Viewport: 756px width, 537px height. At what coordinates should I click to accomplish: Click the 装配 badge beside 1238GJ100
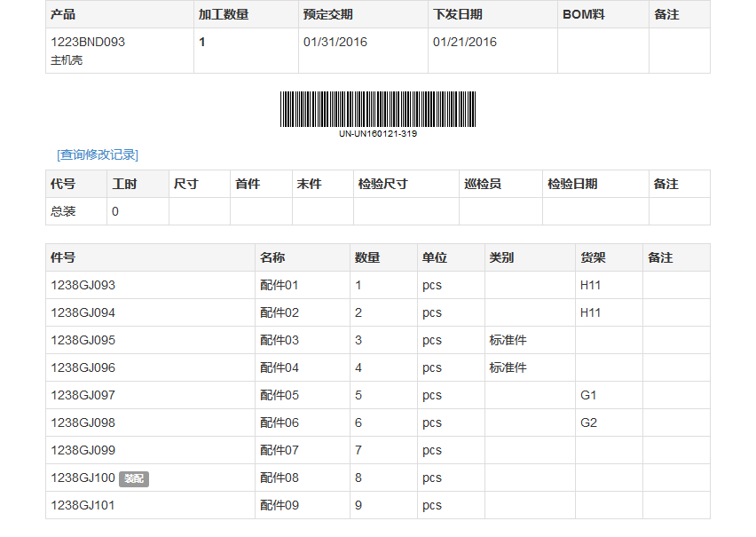coord(134,478)
